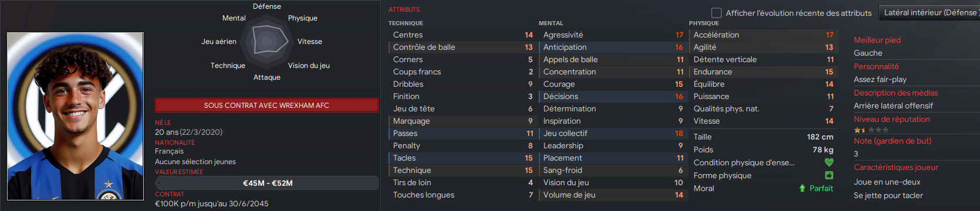Open the player portrait photo
The width and height of the screenshot is (980, 211).
75,116
